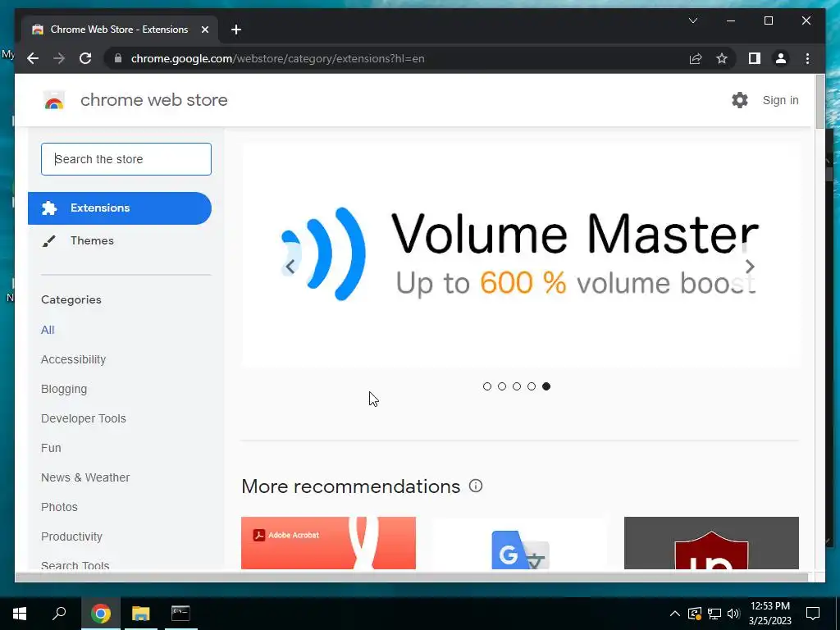This screenshot has height=630, width=840.
Task: Select the third carousel dot
Action: (x=517, y=386)
